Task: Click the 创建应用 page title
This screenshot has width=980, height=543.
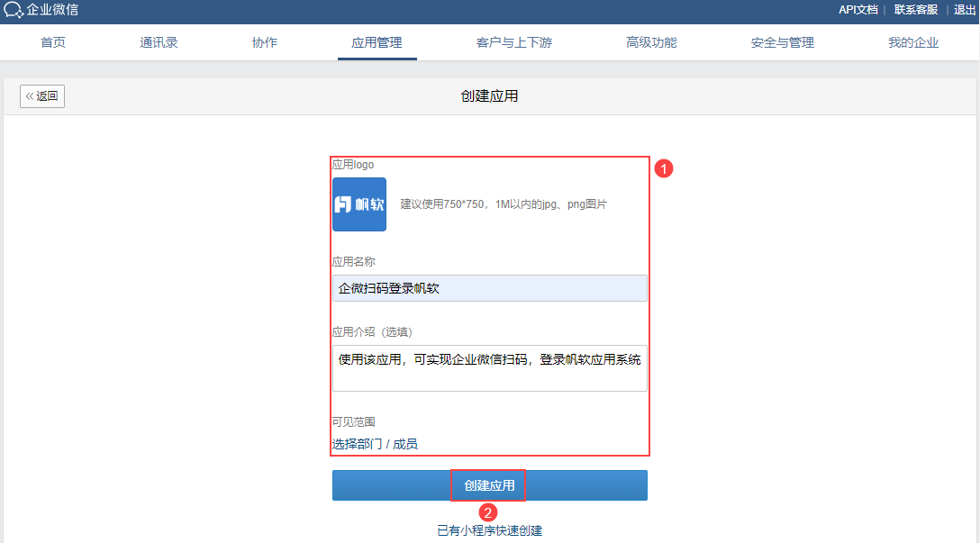Action: [x=489, y=96]
